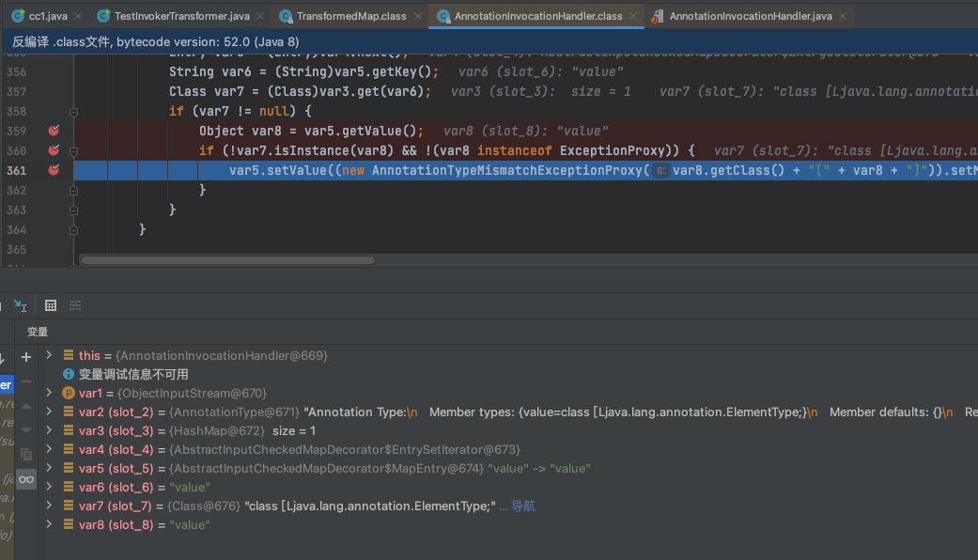
Task: Click line number 357 in the gutter
Action: click(16, 92)
